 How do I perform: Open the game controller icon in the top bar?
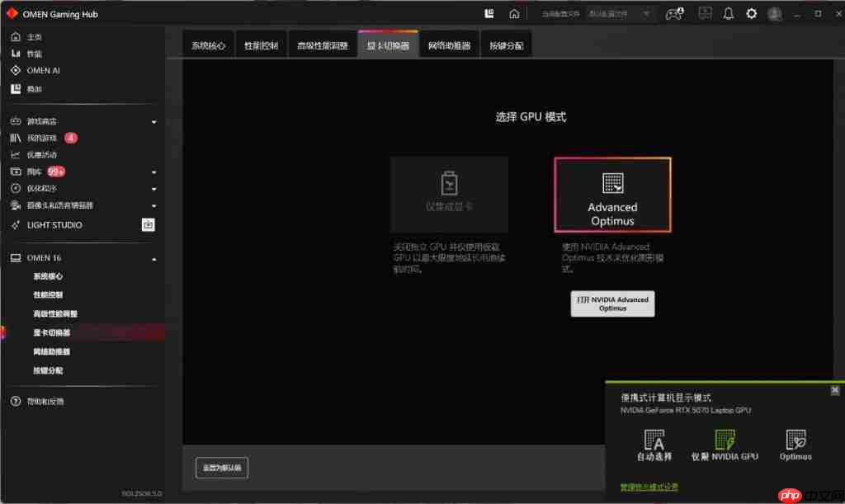point(673,13)
